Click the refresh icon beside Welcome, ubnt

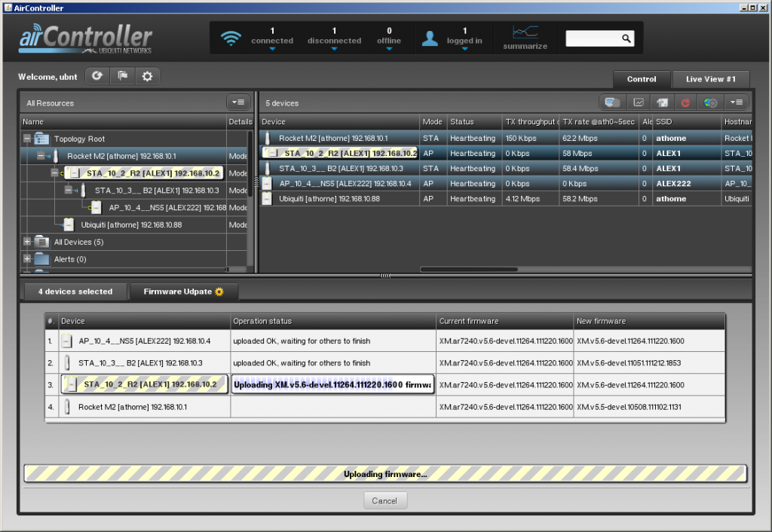[x=97, y=76]
